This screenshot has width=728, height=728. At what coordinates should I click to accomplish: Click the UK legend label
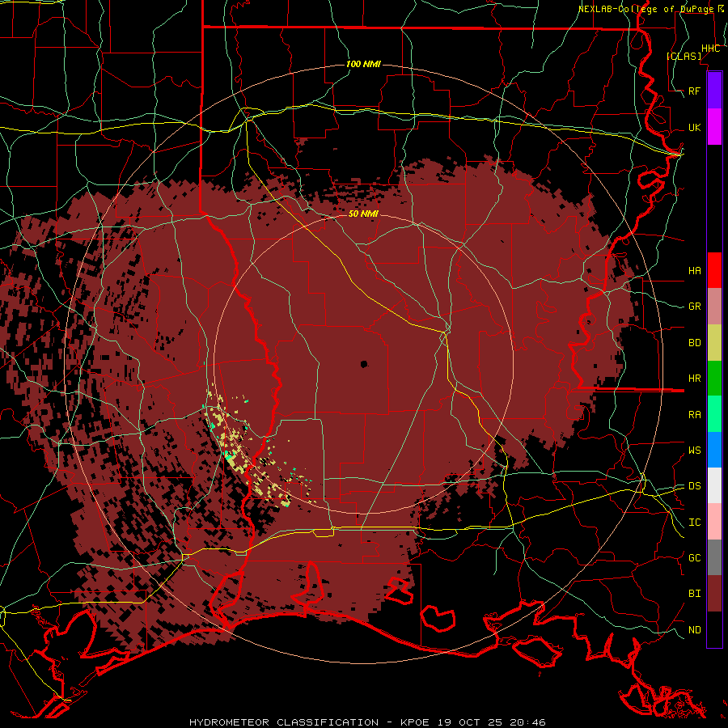pos(694,127)
